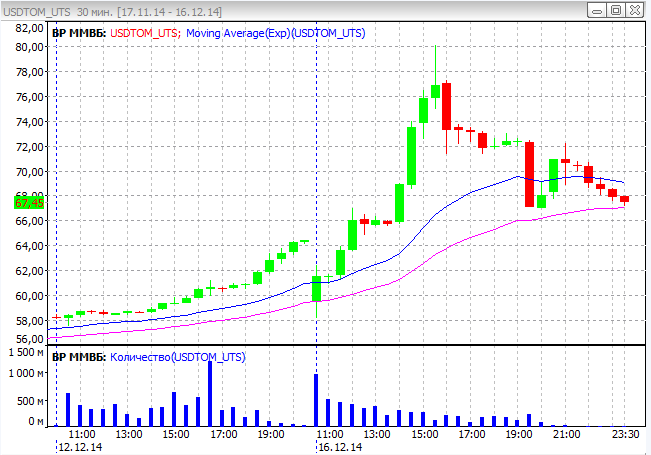Click the 82,00 price axis label

[28, 28]
